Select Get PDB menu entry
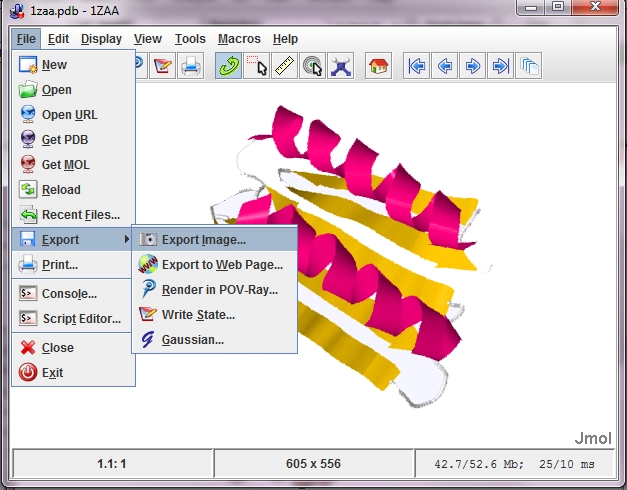627x490 pixels. (x=73, y=140)
